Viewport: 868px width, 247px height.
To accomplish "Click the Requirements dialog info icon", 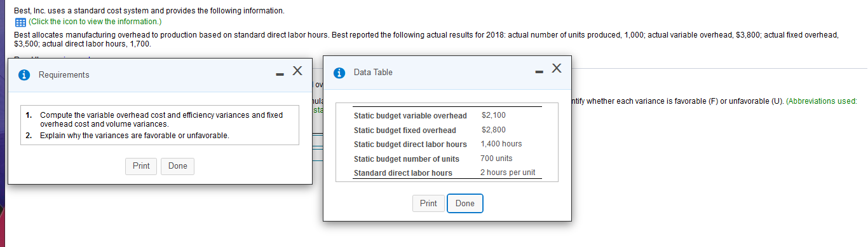I will 25,75.
